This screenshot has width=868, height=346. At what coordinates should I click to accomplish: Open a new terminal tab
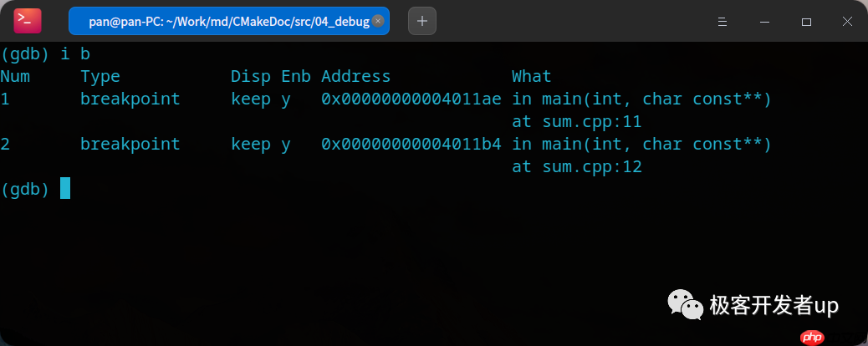point(421,21)
